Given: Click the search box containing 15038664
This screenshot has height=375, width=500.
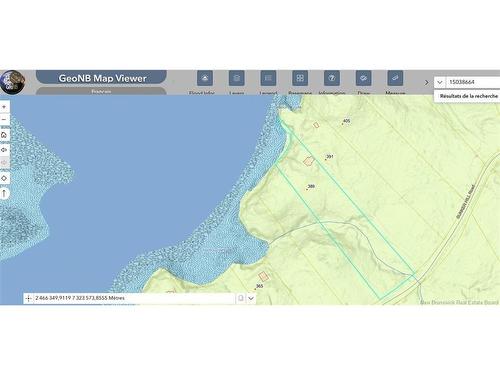Looking at the screenshot, I should 473,82.
